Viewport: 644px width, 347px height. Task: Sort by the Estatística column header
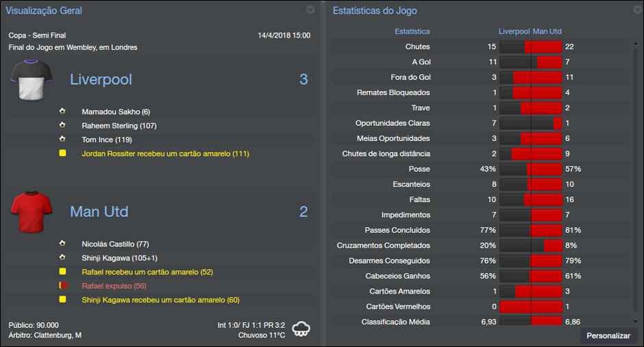[412, 31]
